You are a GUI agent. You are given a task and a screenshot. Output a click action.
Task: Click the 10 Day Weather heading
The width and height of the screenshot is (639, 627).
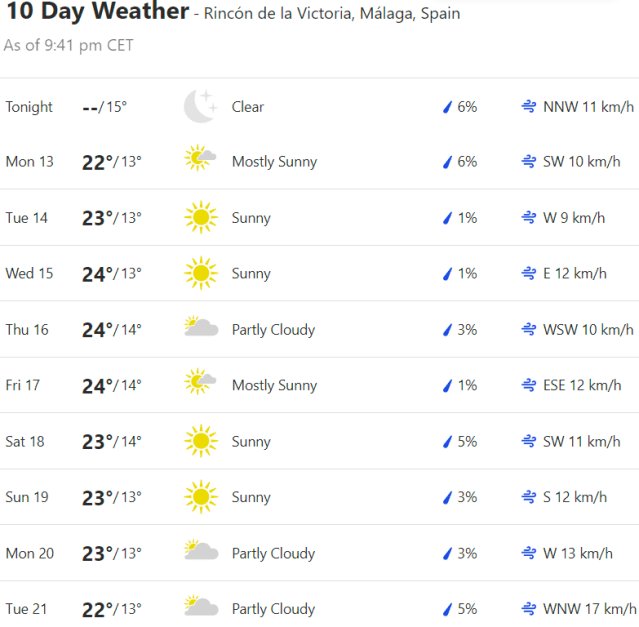96,12
